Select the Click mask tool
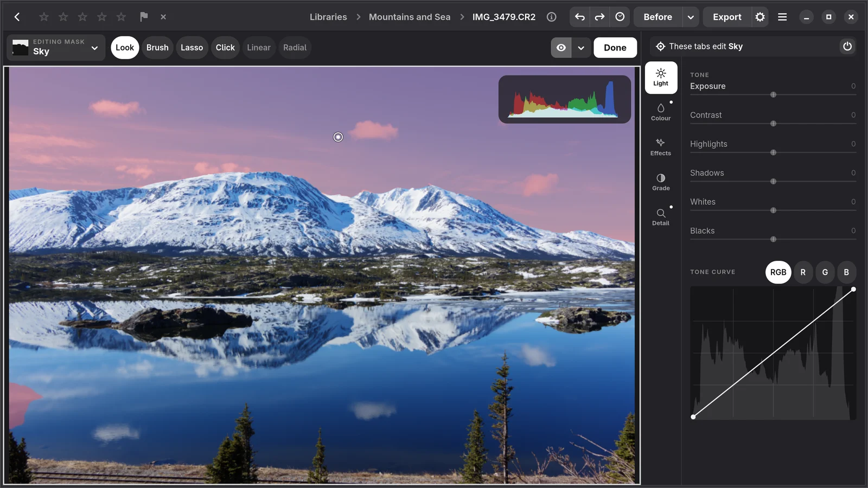868x488 pixels. (x=225, y=48)
